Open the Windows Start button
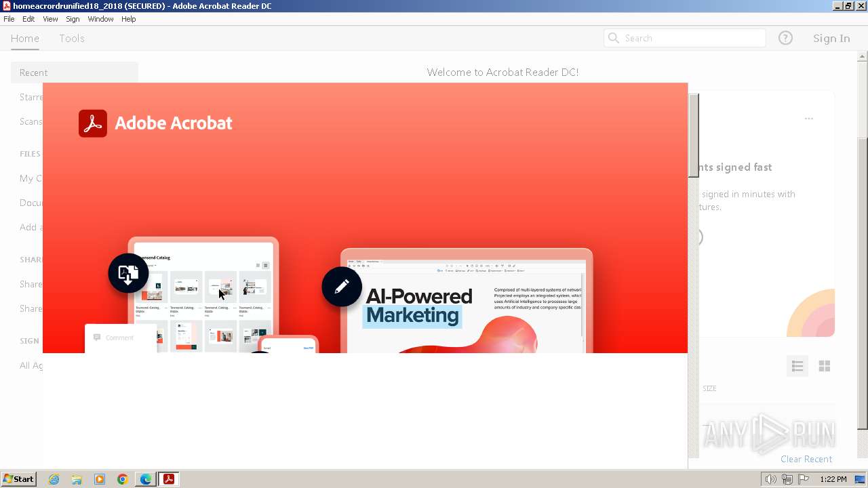 18,479
